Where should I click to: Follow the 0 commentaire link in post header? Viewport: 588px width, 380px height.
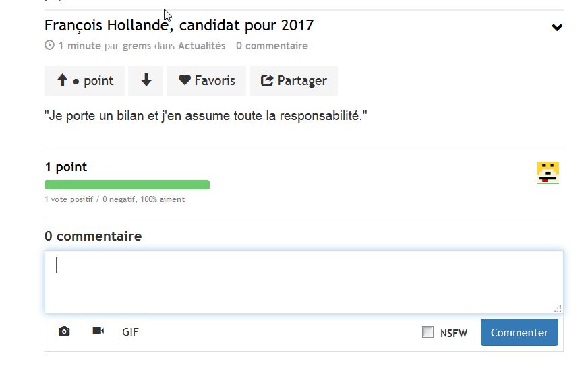pos(272,46)
